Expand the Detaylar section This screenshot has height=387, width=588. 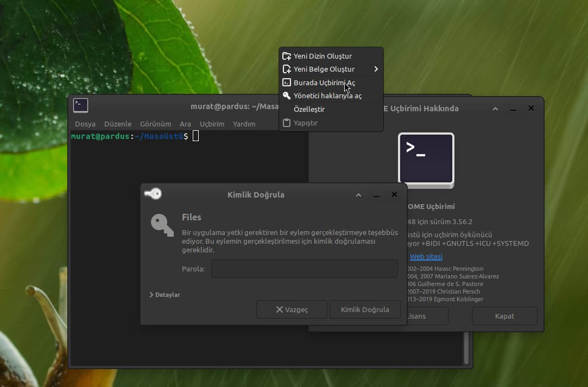(x=165, y=295)
